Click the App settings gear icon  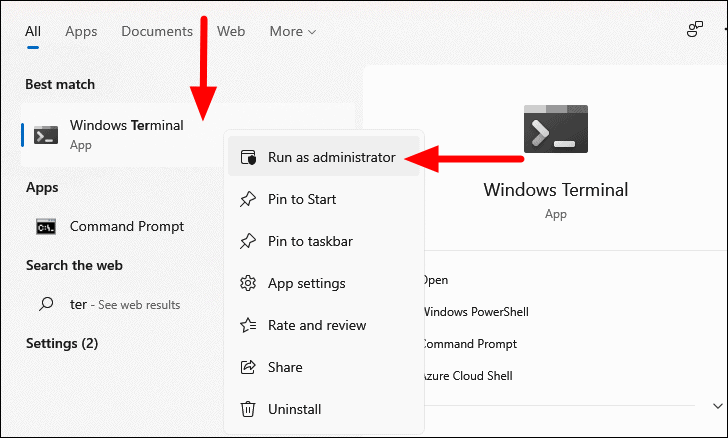(248, 283)
